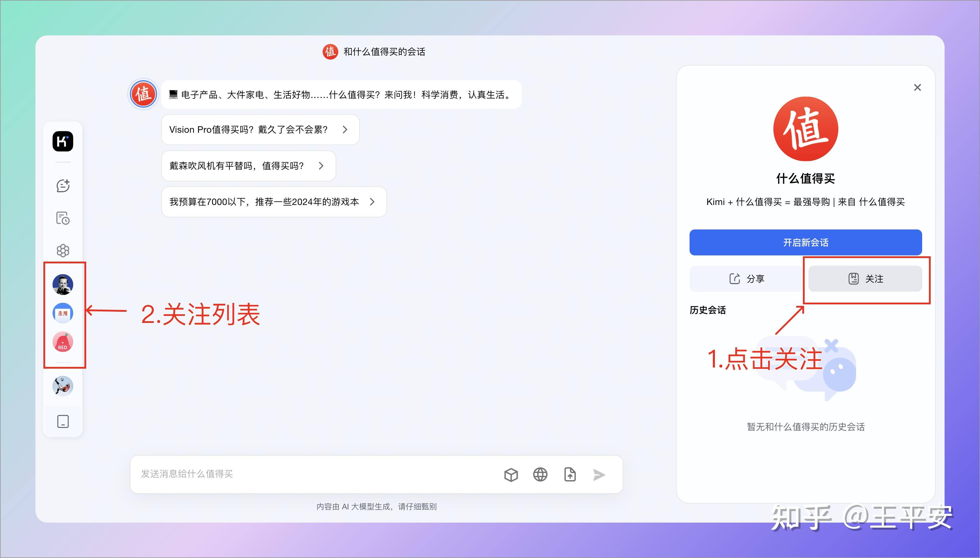This screenshot has height=558, width=980.
Task: Click the file upload icon in the input bar
Action: 570,475
